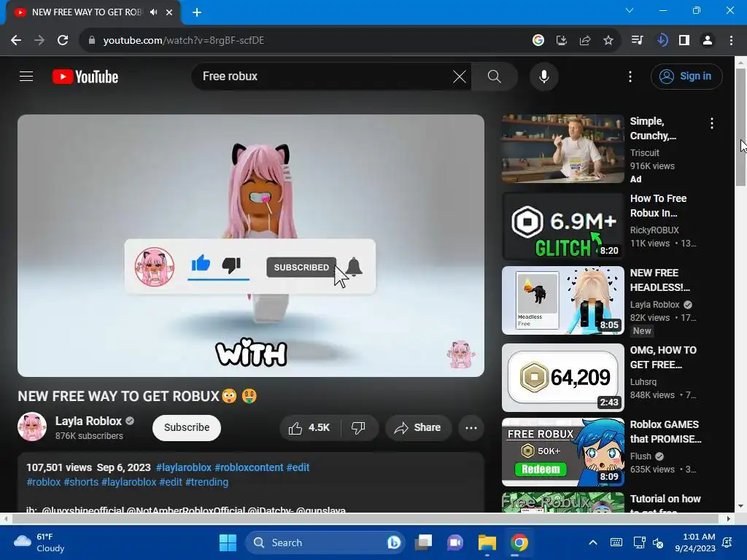This screenshot has height=560, width=747.
Task: Open FREE ROBUX 50K+ Redeem thumbnail
Action: click(x=562, y=452)
